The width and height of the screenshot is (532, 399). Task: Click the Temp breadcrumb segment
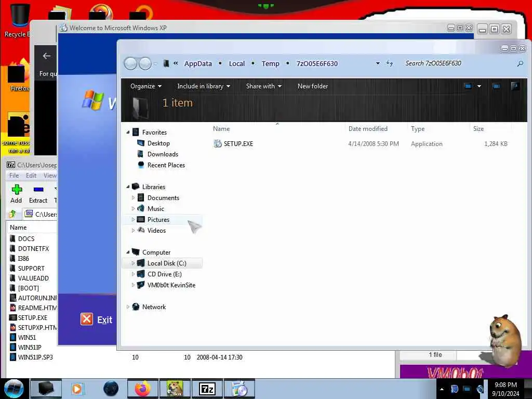pyautogui.click(x=270, y=63)
